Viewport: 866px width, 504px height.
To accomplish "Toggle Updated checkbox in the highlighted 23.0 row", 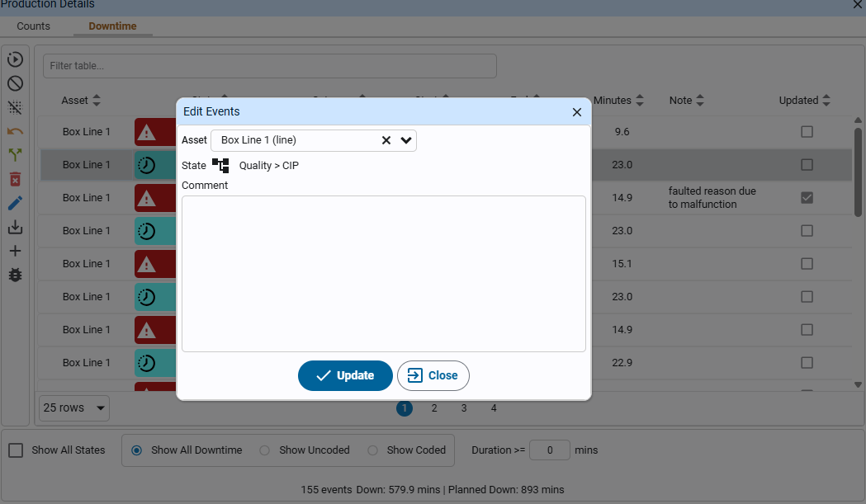I will tap(807, 164).
